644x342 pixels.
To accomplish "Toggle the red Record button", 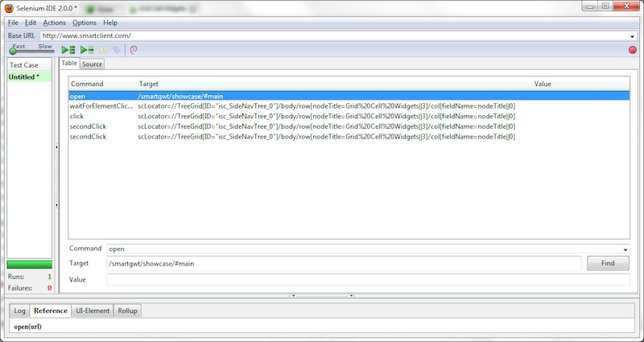I will 632,50.
